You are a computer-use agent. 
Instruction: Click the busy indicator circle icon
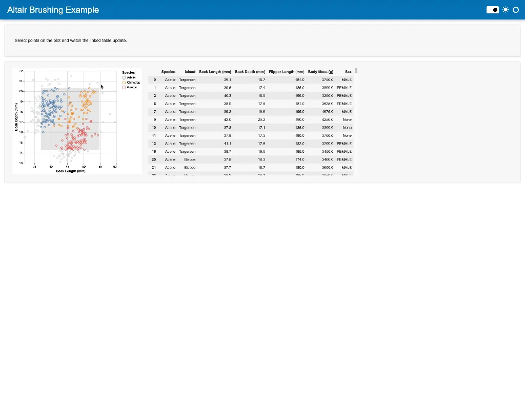516,10
